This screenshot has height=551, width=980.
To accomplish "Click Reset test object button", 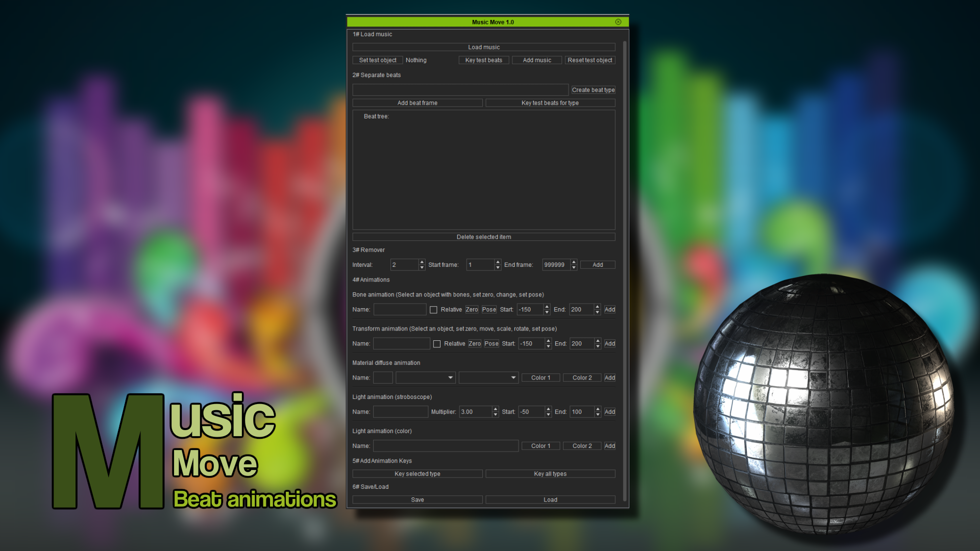I will tap(590, 59).
